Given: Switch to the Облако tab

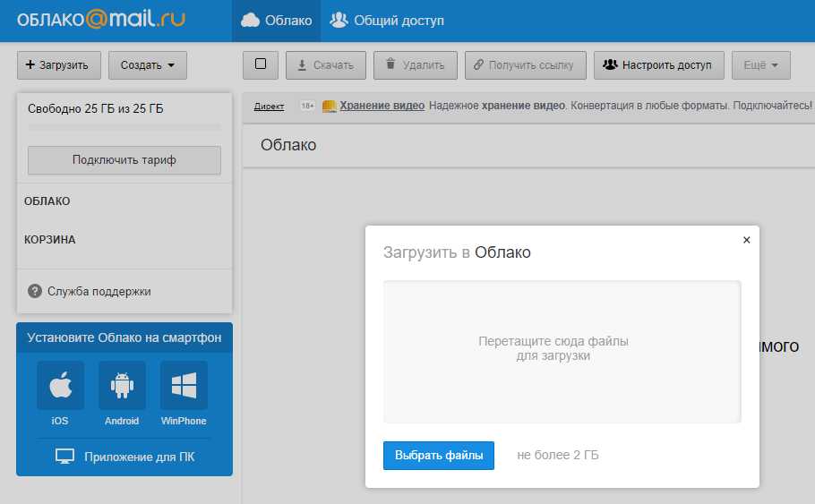Looking at the screenshot, I should 277,21.
